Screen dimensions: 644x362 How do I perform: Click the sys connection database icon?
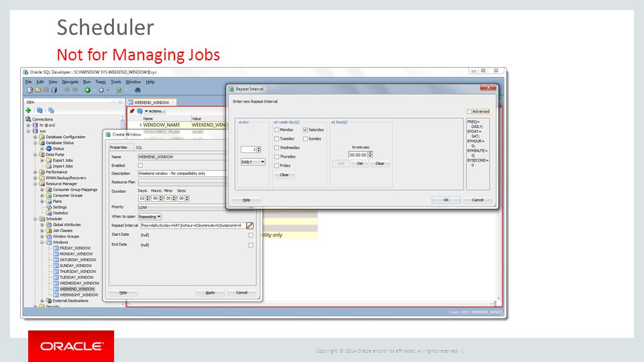pyautogui.click(x=36, y=131)
